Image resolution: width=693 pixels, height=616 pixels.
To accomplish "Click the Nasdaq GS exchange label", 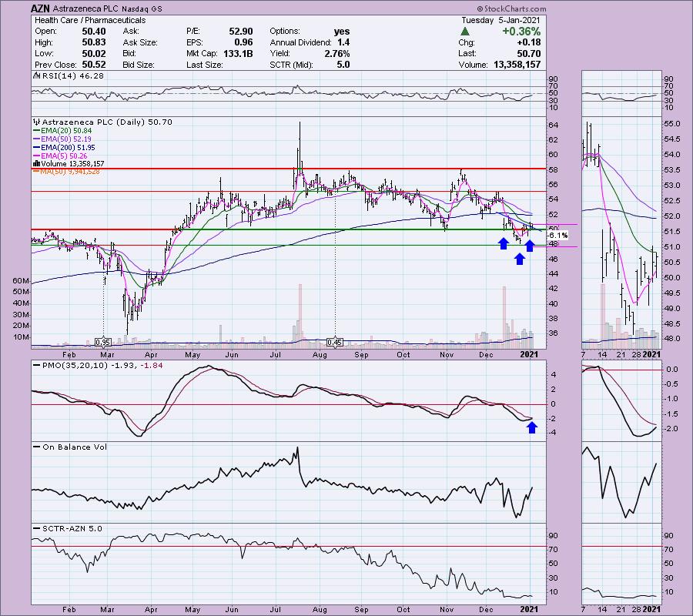I will 141,8.
